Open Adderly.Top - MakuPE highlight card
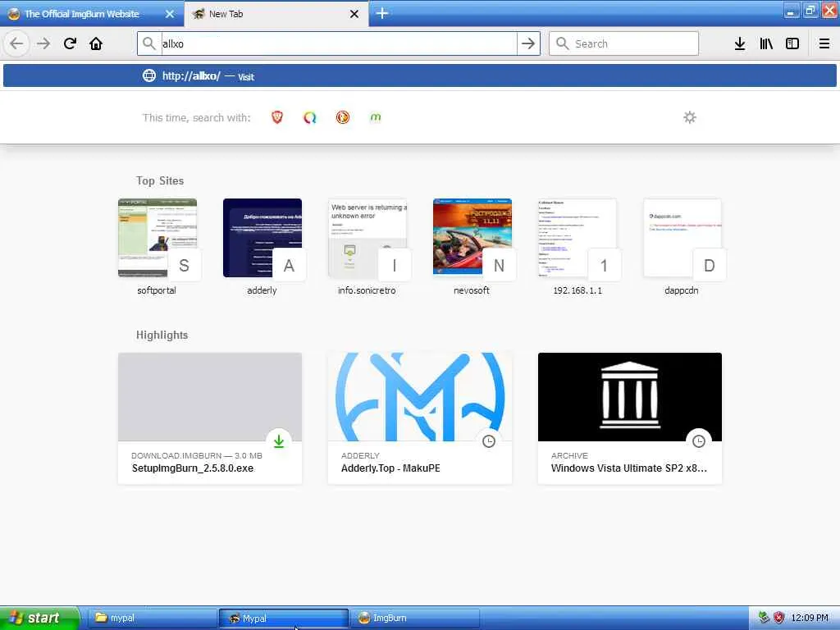The image size is (840, 630). [x=420, y=418]
